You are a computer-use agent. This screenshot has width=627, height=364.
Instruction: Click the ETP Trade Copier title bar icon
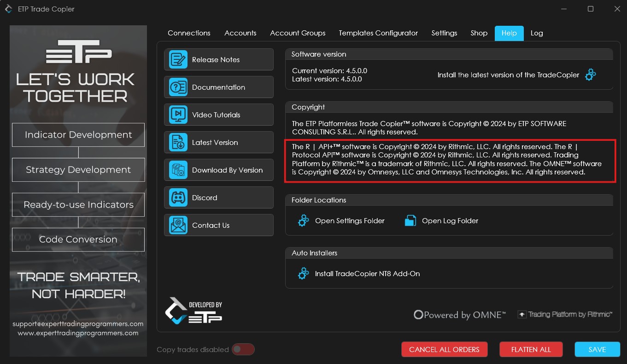tap(8, 9)
